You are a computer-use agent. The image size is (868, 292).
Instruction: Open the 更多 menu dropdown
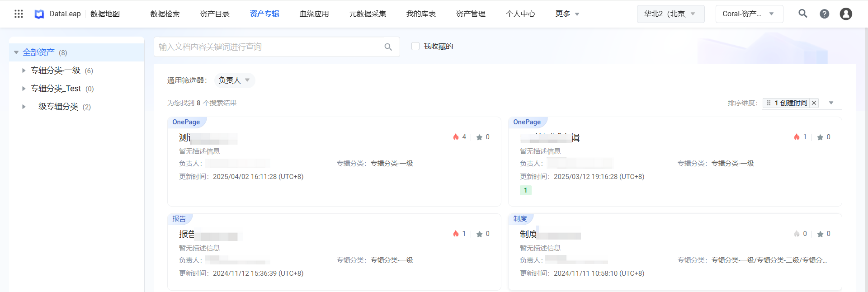(x=567, y=14)
